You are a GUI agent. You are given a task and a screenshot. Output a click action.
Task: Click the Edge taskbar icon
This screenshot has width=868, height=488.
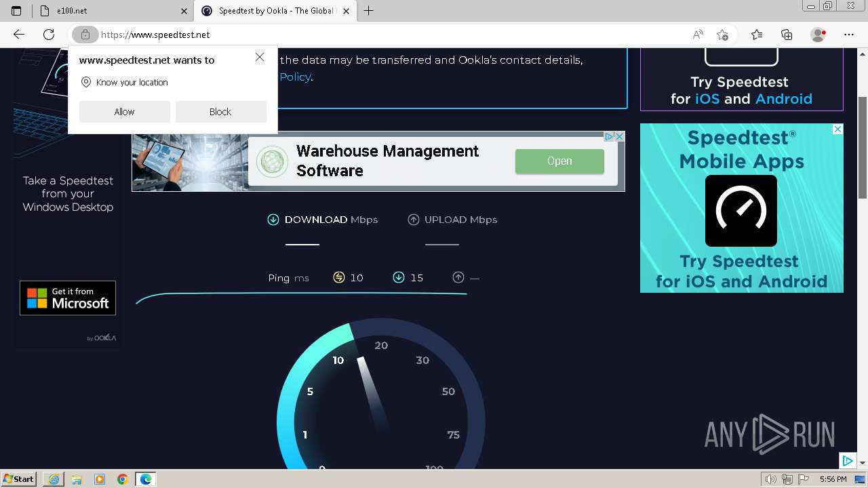coord(146,479)
